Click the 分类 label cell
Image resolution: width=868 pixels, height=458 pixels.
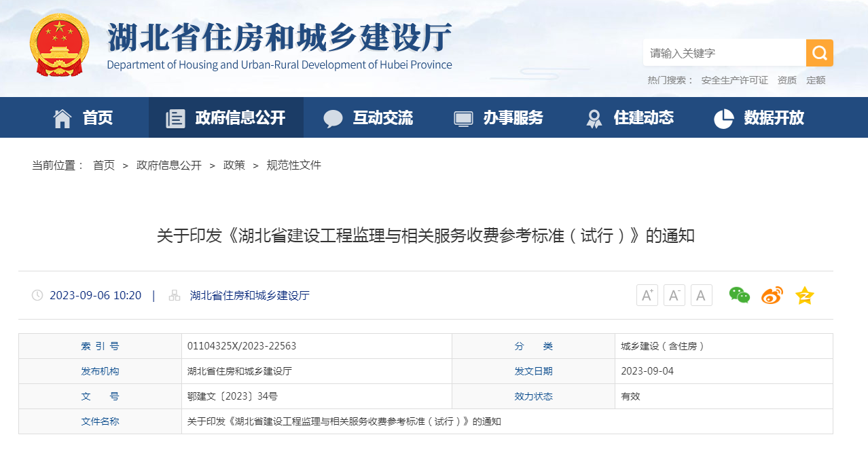pyautogui.click(x=533, y=346)
